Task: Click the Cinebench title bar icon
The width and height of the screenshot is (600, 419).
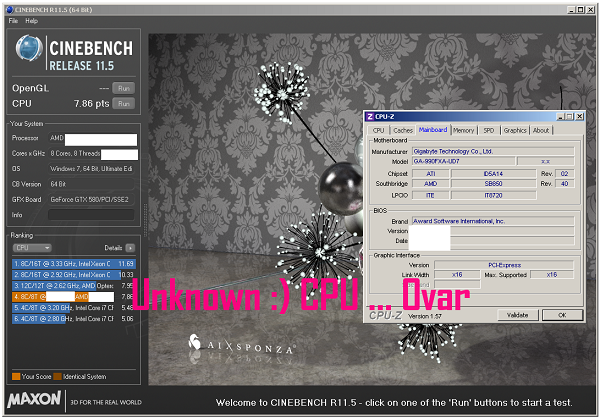Action: click(10, 10)
